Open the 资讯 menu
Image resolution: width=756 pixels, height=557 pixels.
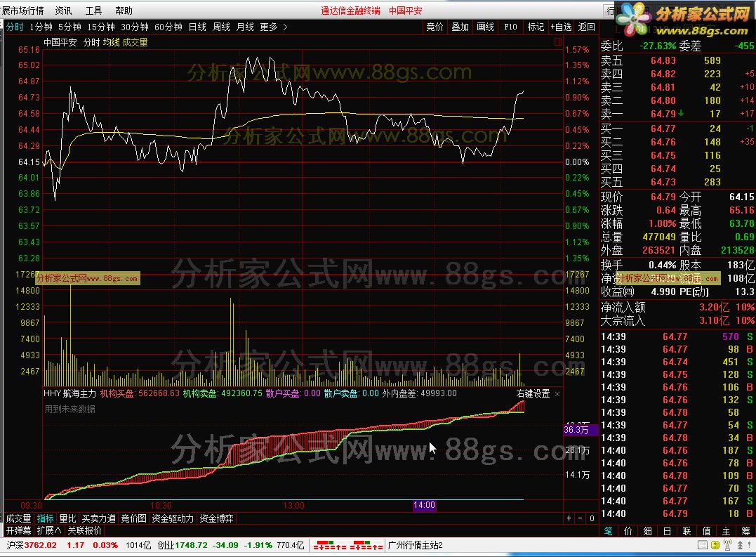[x=63, y=11]
